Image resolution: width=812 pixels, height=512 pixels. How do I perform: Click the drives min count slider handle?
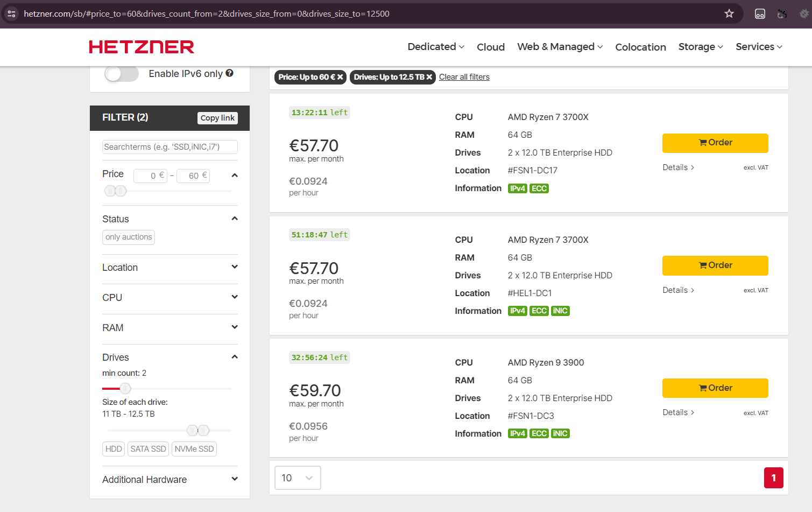(x=125, y=388)
